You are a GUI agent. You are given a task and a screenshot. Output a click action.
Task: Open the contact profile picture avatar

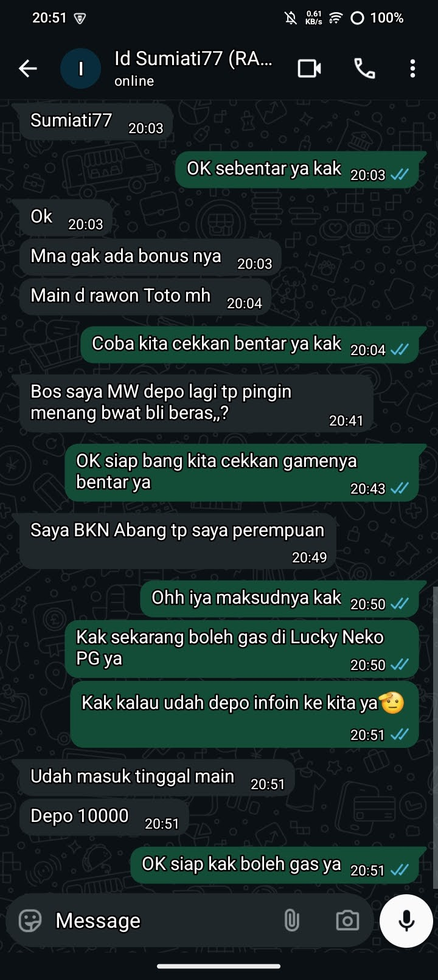pyautogui.click(x=80, y=69)
